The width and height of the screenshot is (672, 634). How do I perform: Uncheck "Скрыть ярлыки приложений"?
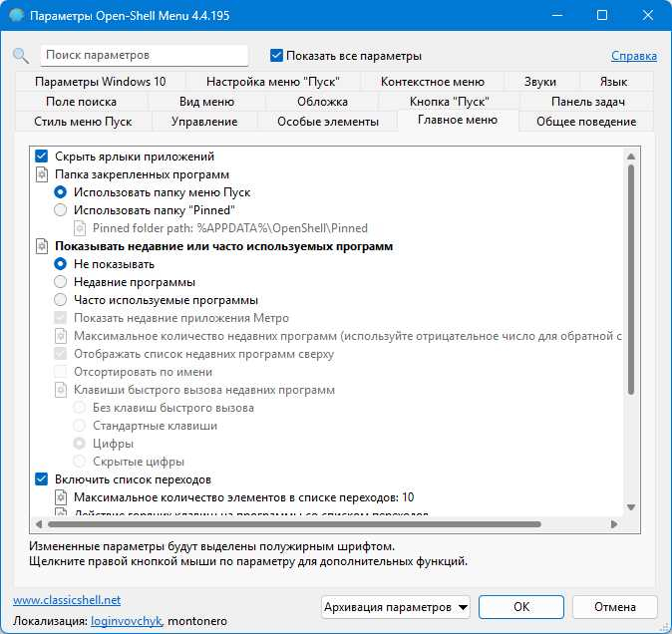pyautogui.click(x=41, y=157)
